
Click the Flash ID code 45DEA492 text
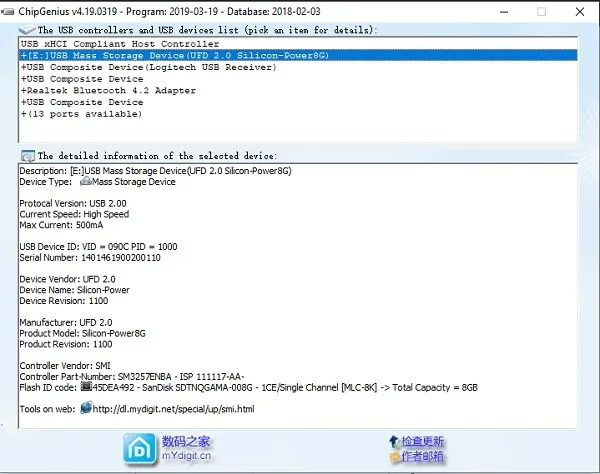[x=248, y=388]
